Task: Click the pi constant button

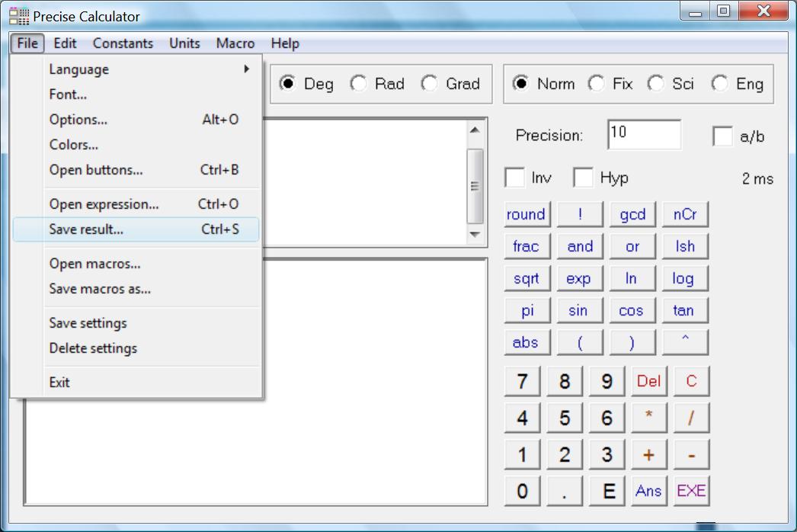Action: point(527,311)
